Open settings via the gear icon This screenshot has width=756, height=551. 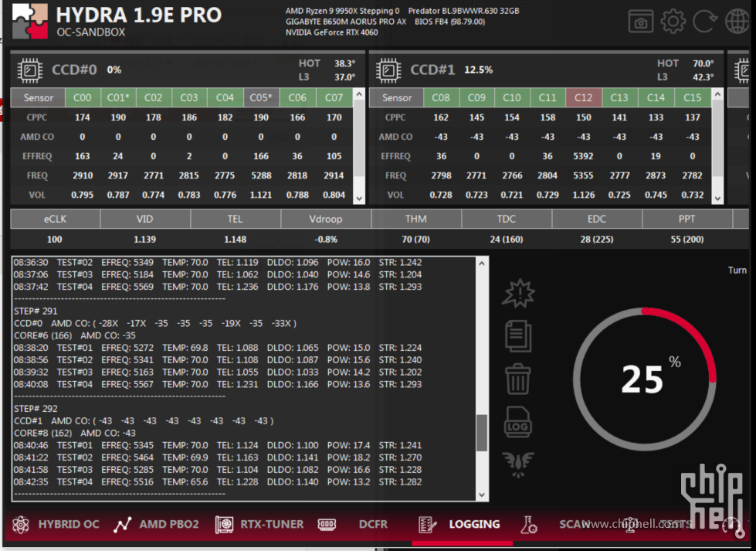click(x=673, y=22)
